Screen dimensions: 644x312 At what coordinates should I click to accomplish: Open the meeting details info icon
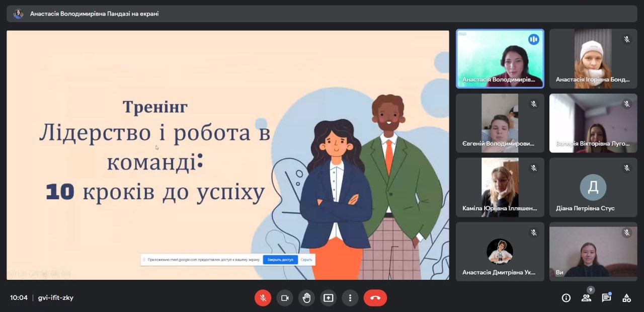coord(566,298)
